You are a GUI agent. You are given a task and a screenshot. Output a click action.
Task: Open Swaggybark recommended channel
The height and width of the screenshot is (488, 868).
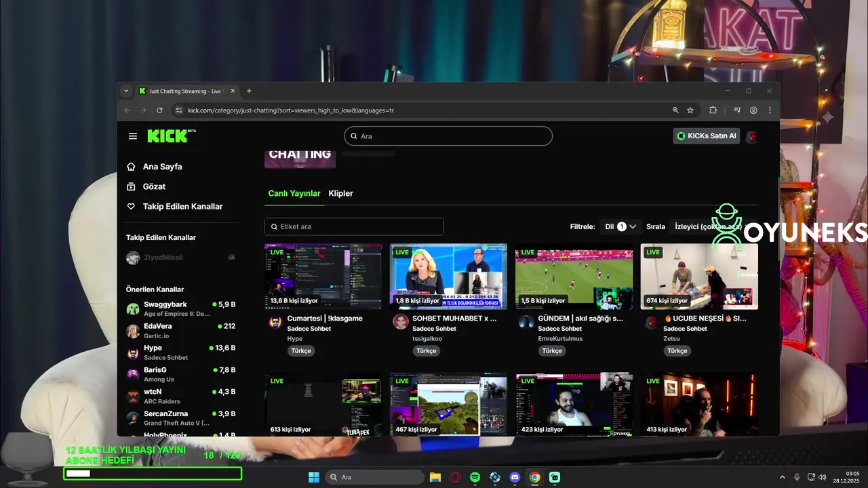pyautogui.click(x=180, y=308)
